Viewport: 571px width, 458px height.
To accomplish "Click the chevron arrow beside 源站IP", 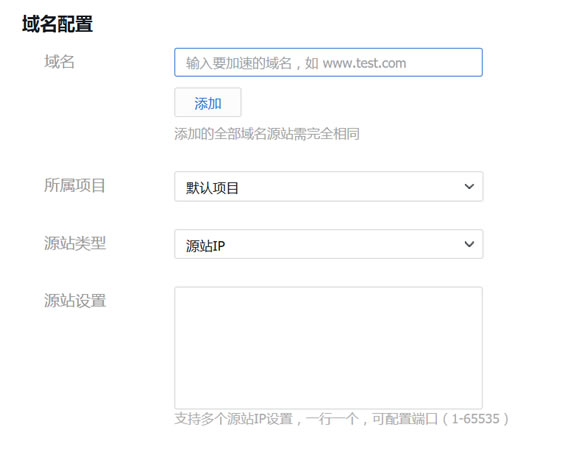I will 469,244.
